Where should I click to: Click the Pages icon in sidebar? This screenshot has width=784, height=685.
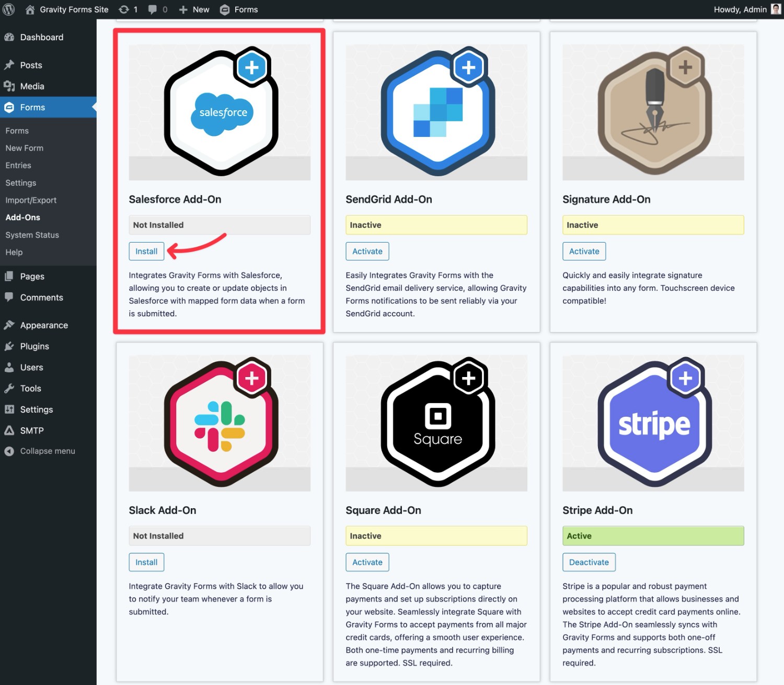coord(9,277)
